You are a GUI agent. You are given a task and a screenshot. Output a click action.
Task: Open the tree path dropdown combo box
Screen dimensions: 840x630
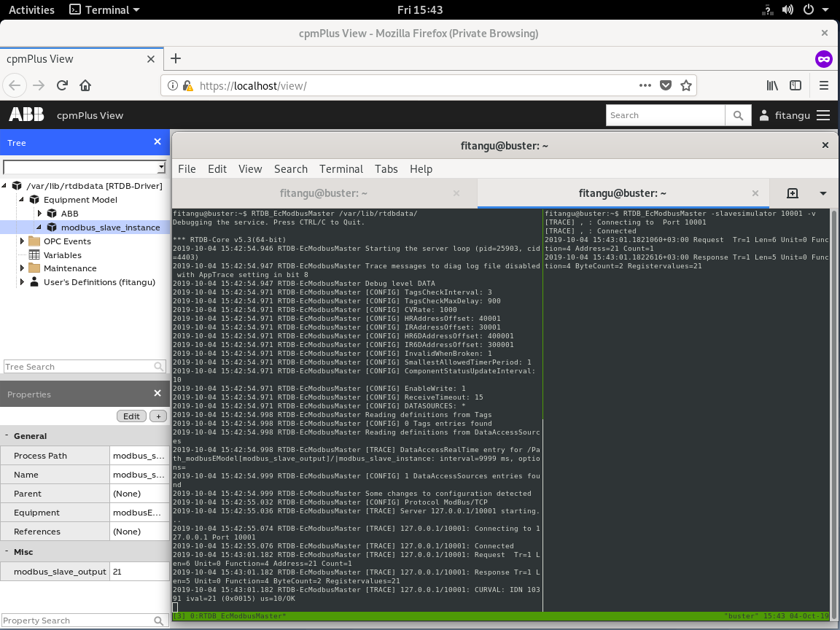[161, 167]
